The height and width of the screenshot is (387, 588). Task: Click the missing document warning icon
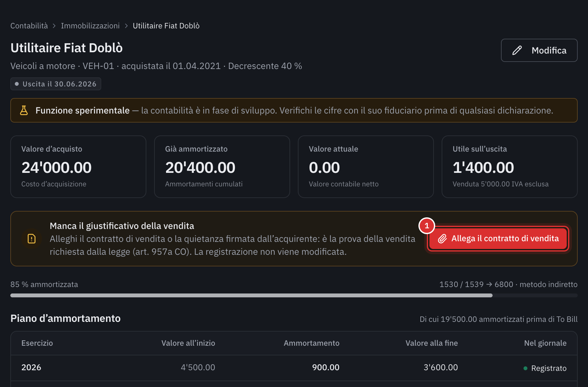(x=32, y=239)
